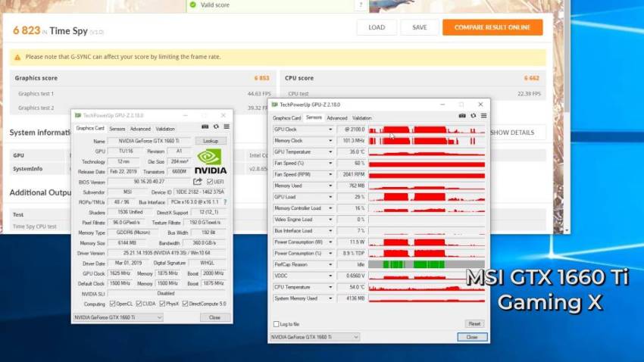This screenshot has width=644, height=362.
Task: Click screenshot camera icon in Graphics Card GPU-Z window
Action: click(x=205, y=126)
